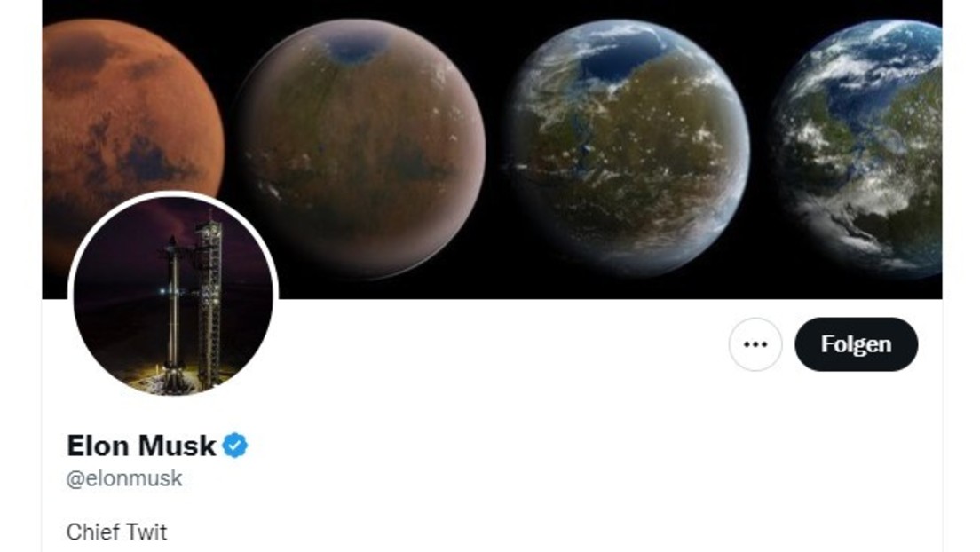Click the Chief Twit bio text
The height and width of the screenshot is (552, 980).
coord(117,532)
